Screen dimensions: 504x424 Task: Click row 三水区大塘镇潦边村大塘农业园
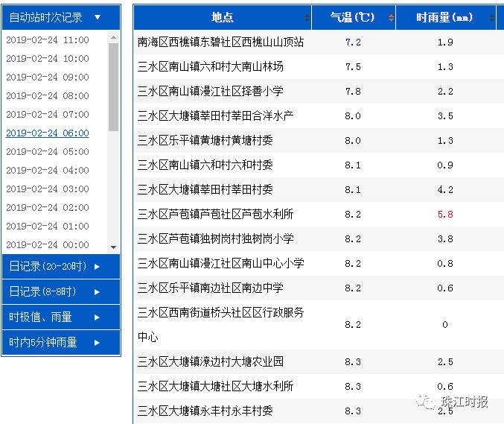[319, 362]
